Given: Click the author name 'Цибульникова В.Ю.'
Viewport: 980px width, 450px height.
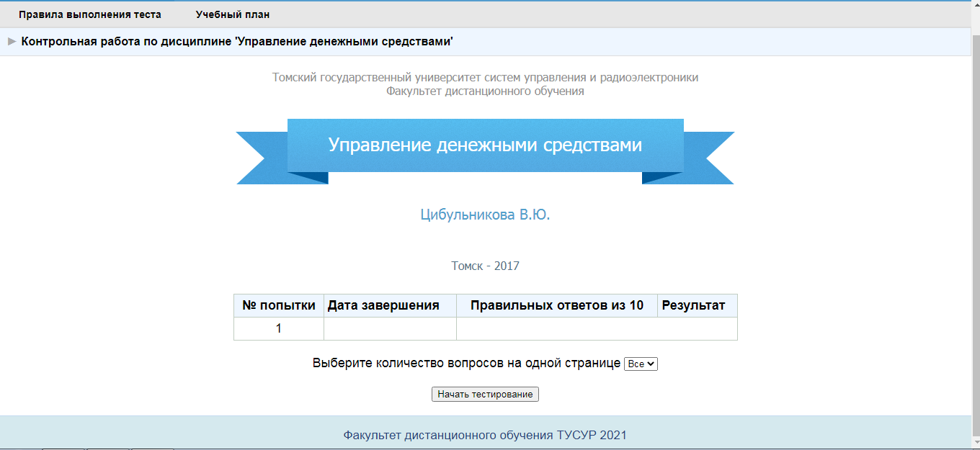Looking at the screenshot, I should [485, 215].
